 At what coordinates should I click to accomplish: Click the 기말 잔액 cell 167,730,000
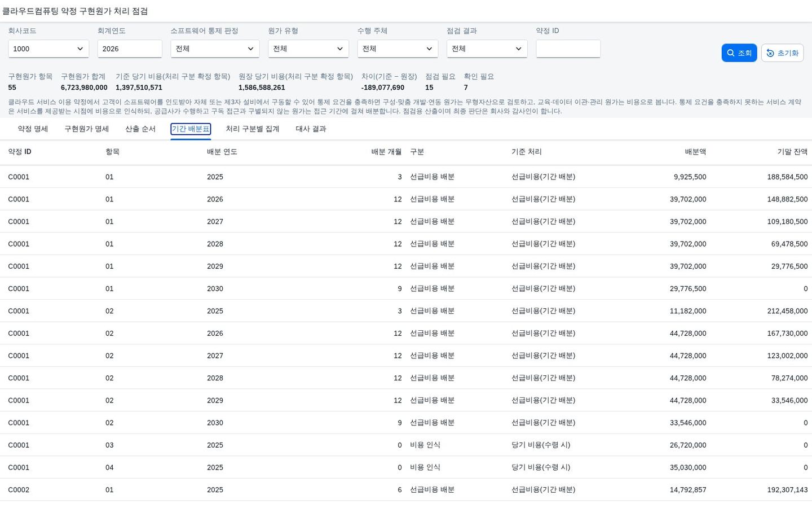787,334
